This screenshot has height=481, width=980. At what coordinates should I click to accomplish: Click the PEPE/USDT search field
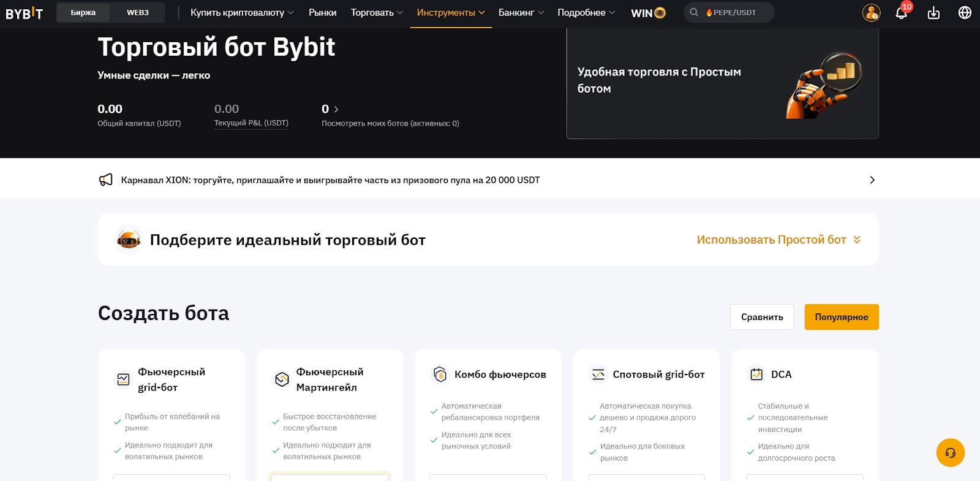click(729, 12)
